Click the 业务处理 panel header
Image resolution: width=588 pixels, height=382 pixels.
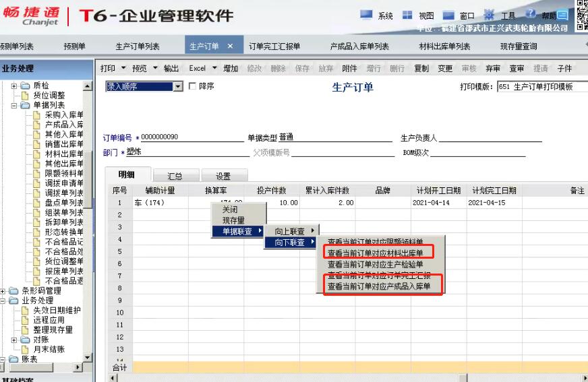pyautogui.click(x=47, y=69)
